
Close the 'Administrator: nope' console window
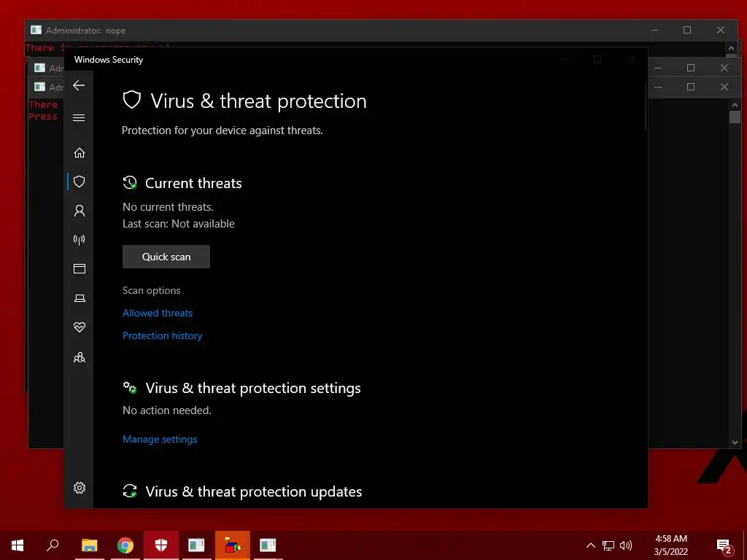click(x=720, y=30)
